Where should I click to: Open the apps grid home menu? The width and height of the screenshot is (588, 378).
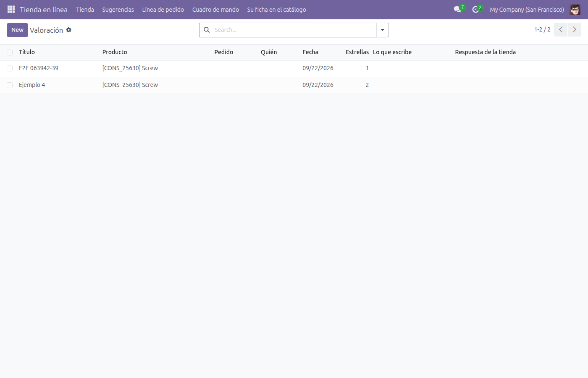[11, 9]
